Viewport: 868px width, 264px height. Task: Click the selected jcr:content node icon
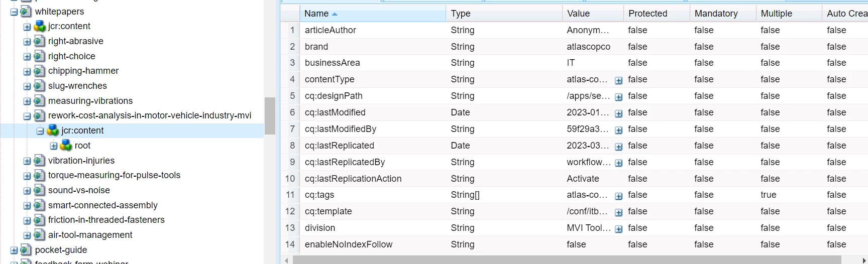[53, 130]
